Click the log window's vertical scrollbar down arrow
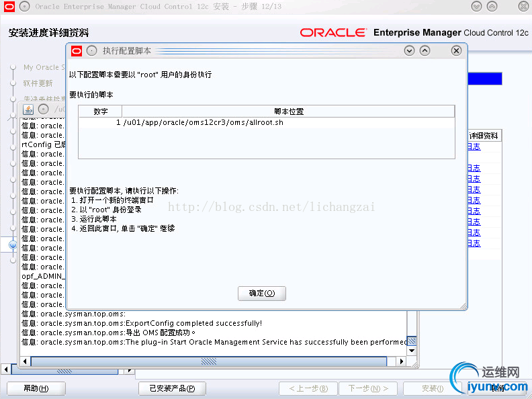The height and width of the screenshot is (399, 532). [412, 351]
